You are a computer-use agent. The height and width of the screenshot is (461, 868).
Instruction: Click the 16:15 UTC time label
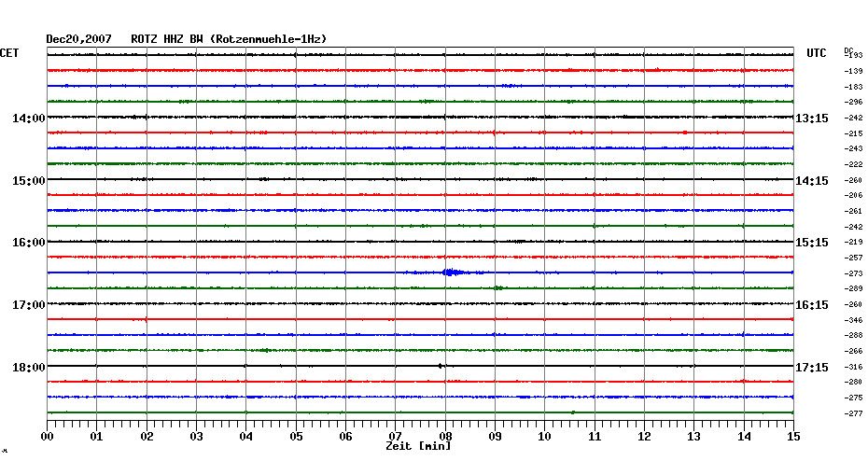click(812, 305)
